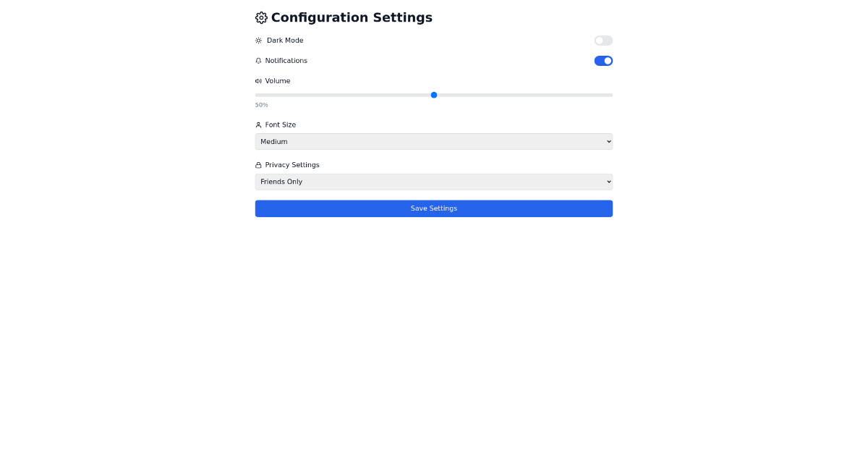This screenshot has width=868, height=456.
Task: Open the Font Size dropdown
Action: 433,141
